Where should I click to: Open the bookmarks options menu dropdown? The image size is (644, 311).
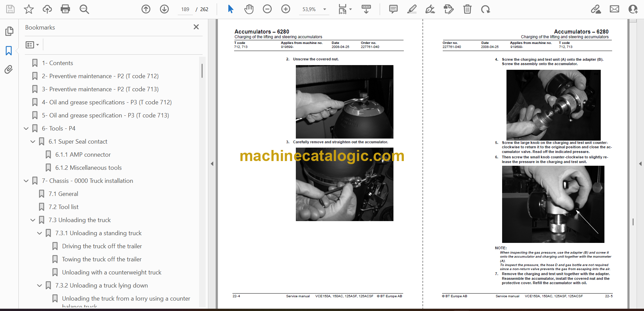point(32,45)
